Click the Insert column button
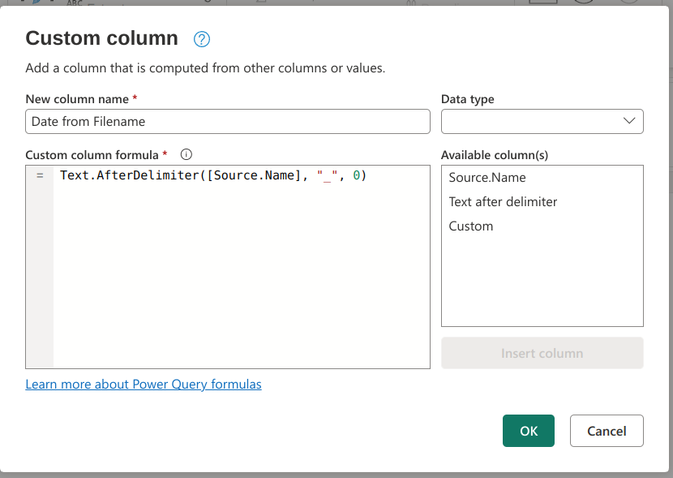 [x=542, y=353]
